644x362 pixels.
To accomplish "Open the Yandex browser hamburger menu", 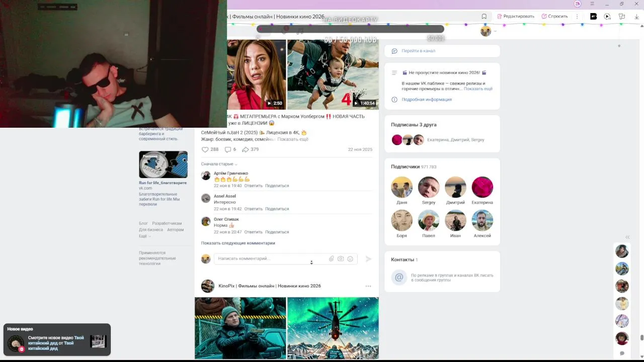I will tap(592, 4).
